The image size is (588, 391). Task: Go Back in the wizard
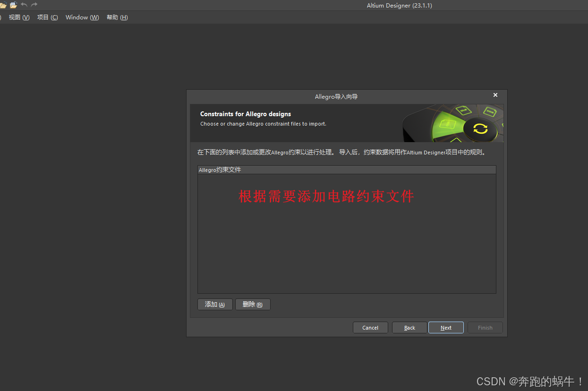409,328
